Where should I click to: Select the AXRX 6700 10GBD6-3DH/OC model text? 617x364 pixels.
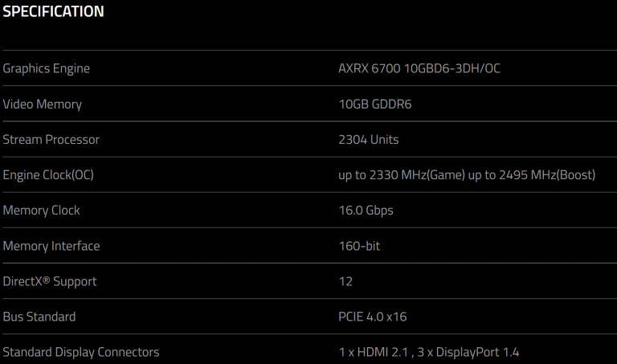419,69
